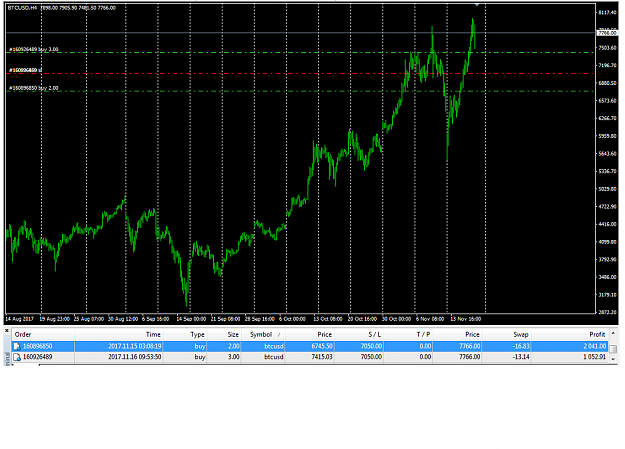Click the order icon beside 160926489
Viewport: 625px width, 449px height.
[17, 357]
